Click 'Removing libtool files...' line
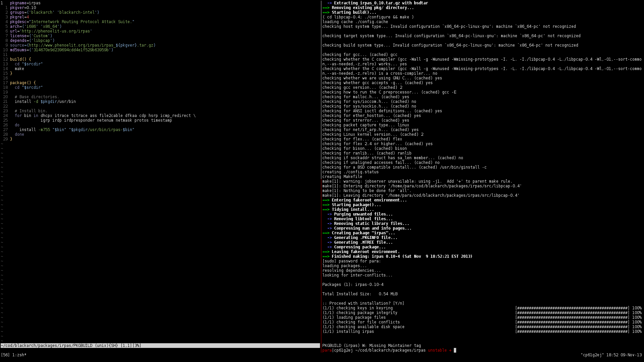 [x=360, y=219]
